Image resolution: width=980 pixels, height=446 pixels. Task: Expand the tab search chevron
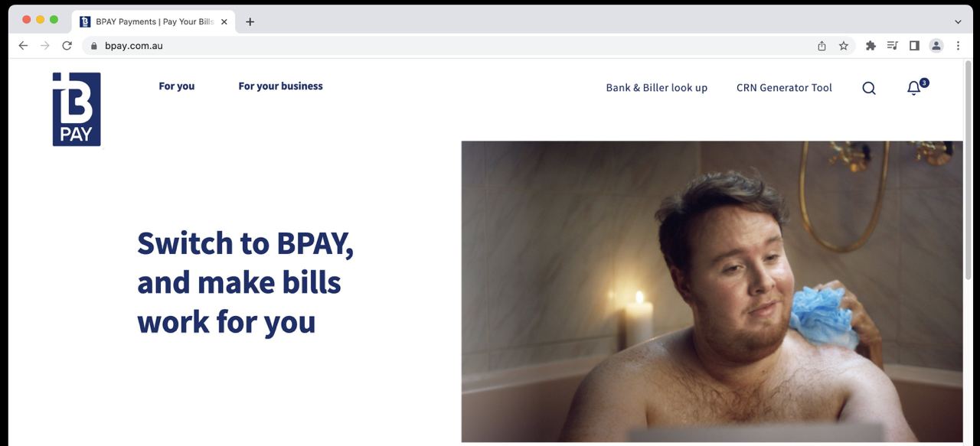(x=958, y=21)
